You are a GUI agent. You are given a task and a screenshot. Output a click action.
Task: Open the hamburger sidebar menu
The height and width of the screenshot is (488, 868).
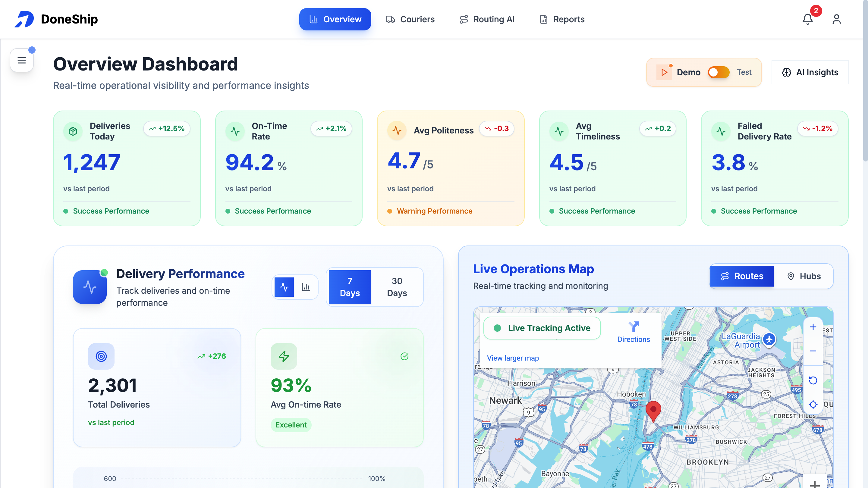tap(22, 60)
